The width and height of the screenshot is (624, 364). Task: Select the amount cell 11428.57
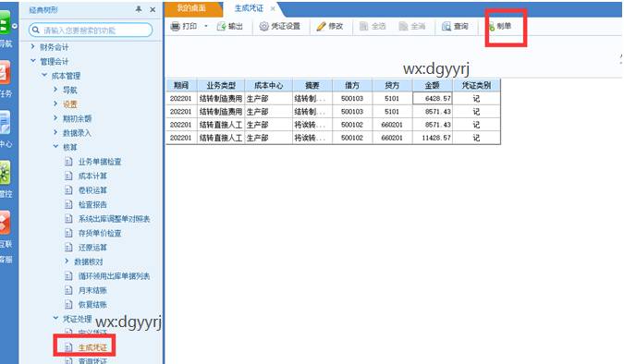click(x=433, y=138)
